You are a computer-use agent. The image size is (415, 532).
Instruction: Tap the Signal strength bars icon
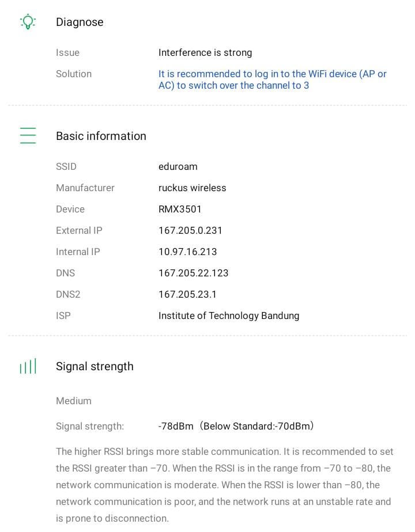tap(28, 366)
